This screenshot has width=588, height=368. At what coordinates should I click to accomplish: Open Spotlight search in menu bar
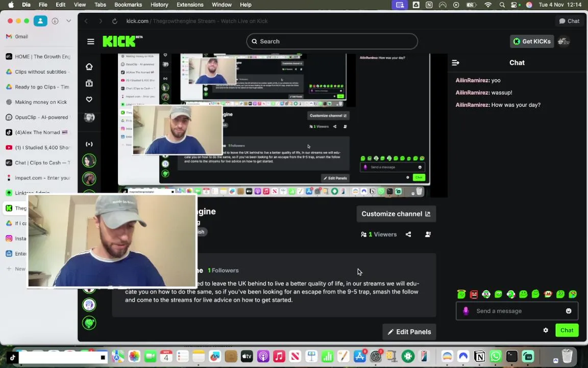click(x=502, y=5)
